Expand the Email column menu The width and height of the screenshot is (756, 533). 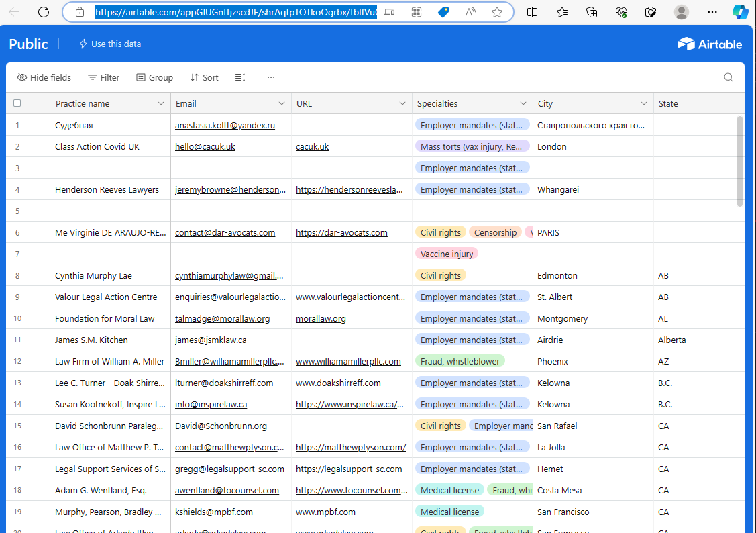tap(282, 103)
